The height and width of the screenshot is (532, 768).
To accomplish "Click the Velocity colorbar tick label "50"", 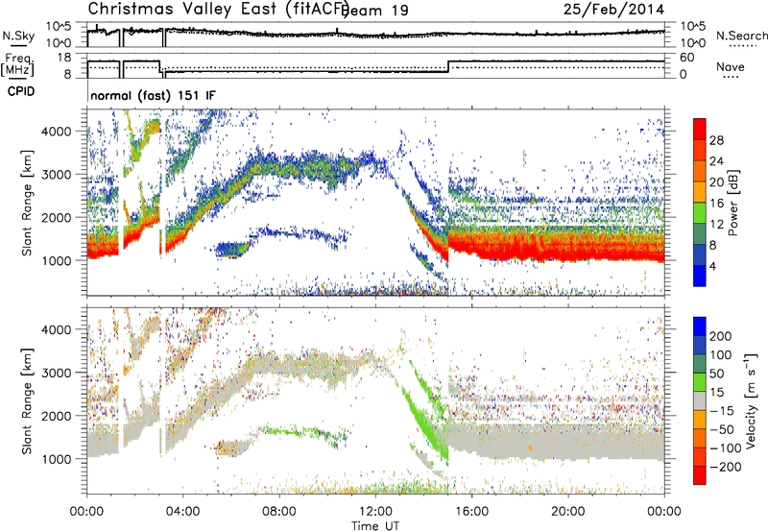I will pos(716,374).
